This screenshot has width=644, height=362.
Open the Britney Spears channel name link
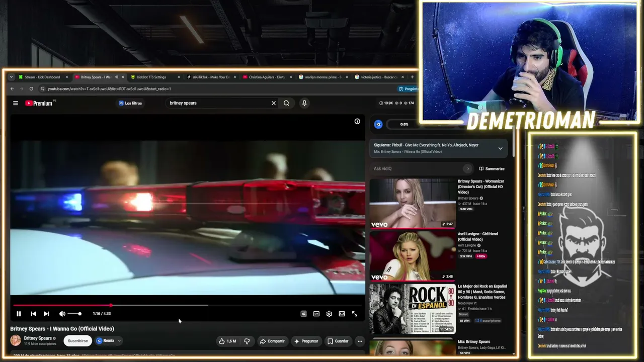pos(38,338)
